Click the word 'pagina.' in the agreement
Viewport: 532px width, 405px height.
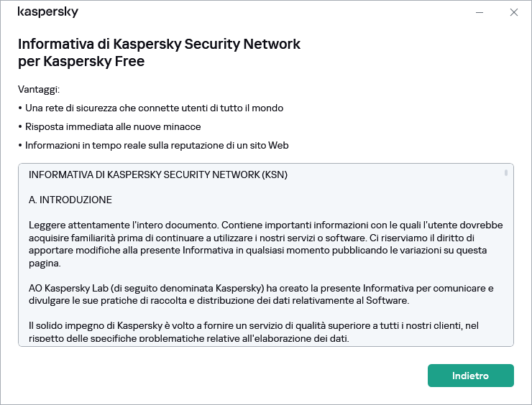pyautogui.click(x=45, y=263)
